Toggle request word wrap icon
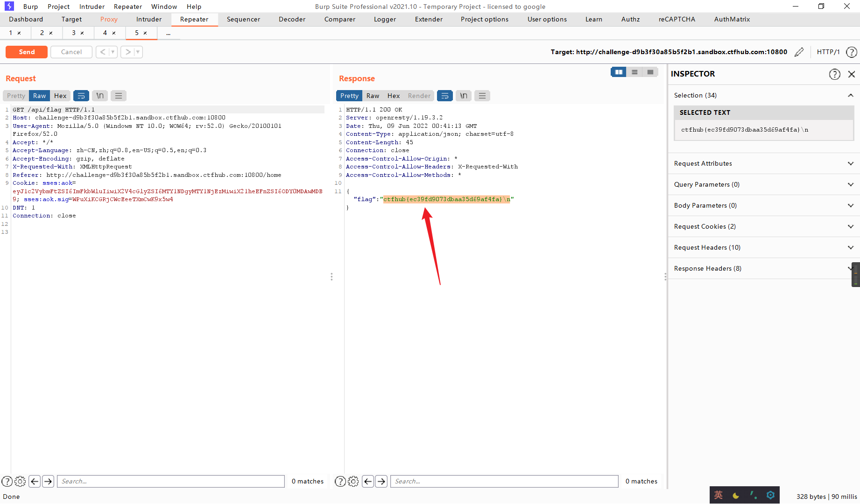This screenshot has width=860, height=504. (x=81, y=96)
